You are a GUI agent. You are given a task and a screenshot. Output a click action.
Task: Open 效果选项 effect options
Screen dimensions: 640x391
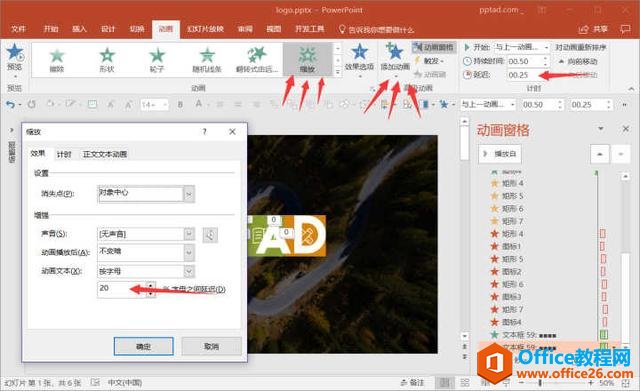[360, 59]
